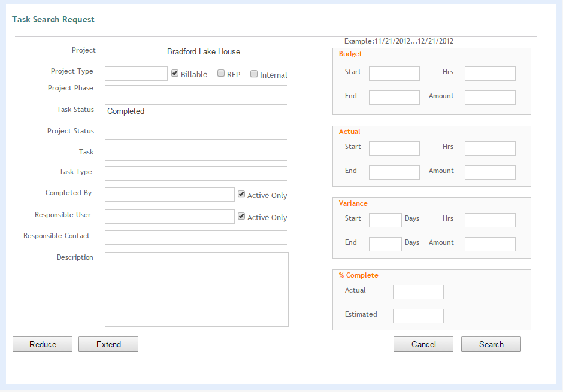Click into the Description text area
The width and height of the screenshot is (563, 392).
196,289
